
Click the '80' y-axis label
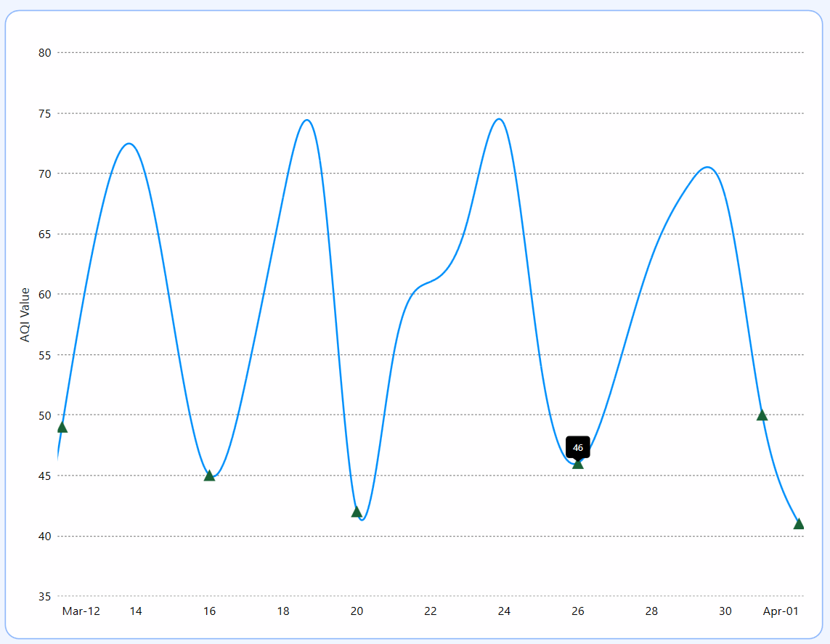45,53
